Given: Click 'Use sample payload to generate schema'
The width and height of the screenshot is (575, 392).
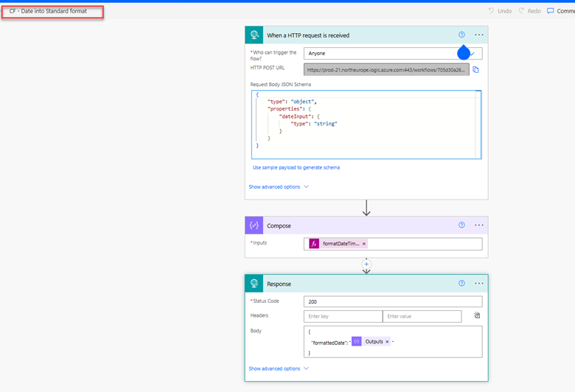Looking at the screenshot, I should click(x=296, y=167).
